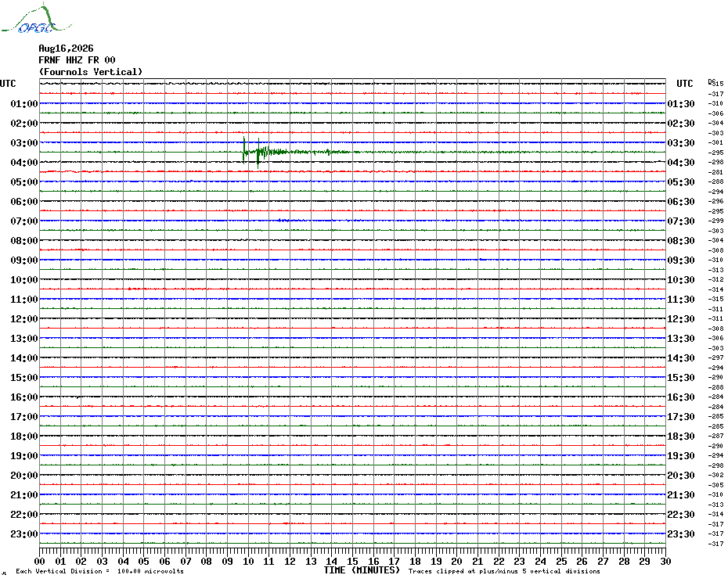Viewport: 728px width, 582px height.
Task: Click the offset value "-299" in the right column
Action: click(x=715, y=221)
